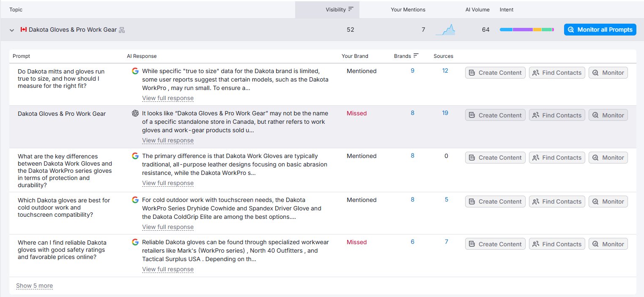Click the Google icon in the reliable gloves row

pos(135,242)
